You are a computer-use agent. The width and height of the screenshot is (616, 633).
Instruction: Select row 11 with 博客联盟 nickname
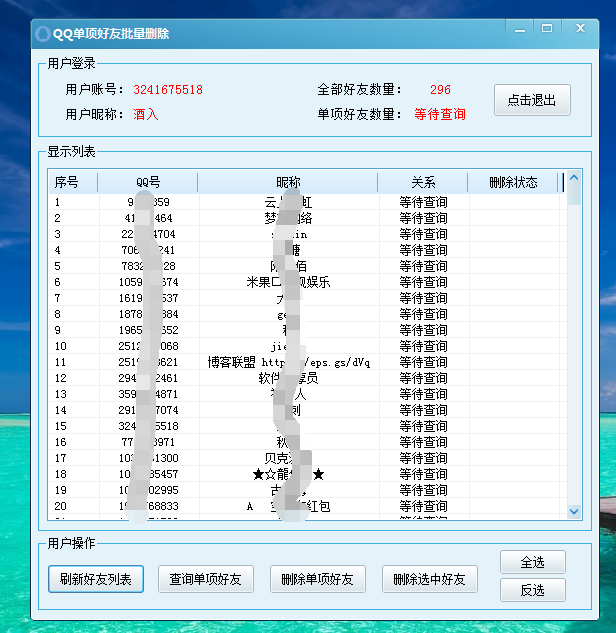coord(308,362)
